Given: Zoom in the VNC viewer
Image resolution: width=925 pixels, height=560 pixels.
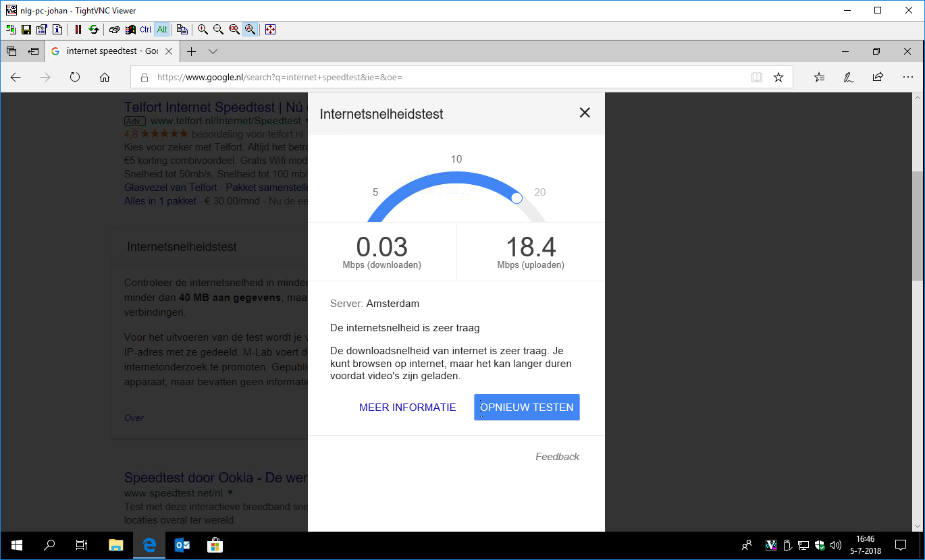Looking at the screenshot, I should [x=203, y=30].
